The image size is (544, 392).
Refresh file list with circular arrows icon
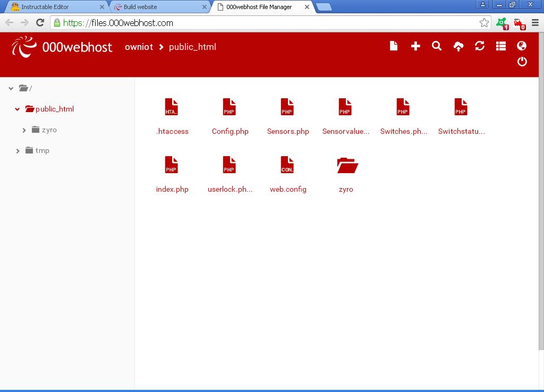coord(480,46)
